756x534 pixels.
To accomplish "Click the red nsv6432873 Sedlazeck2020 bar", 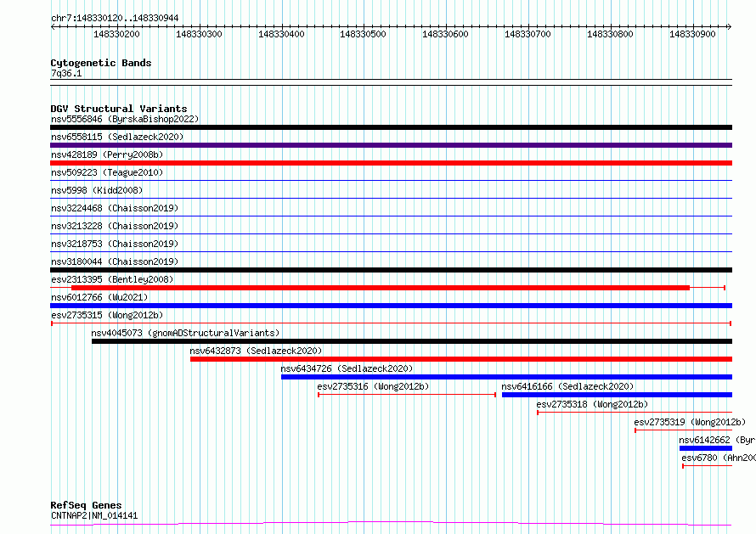I will tap(460, 359).
